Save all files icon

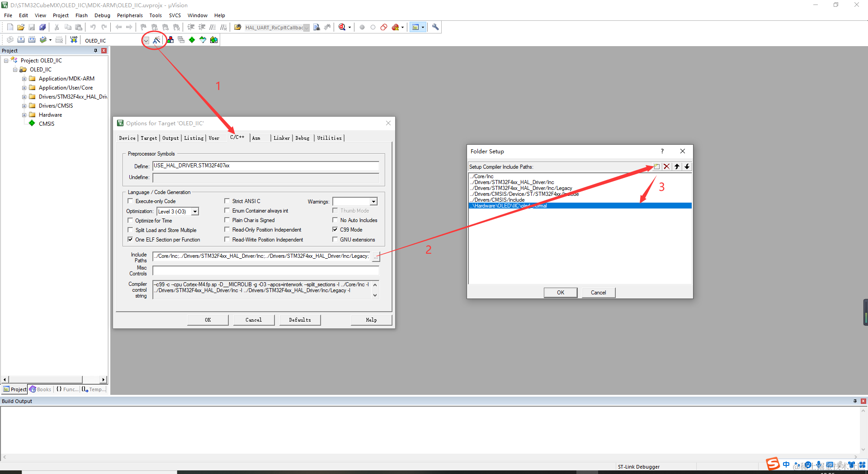(x=42, y=27)
